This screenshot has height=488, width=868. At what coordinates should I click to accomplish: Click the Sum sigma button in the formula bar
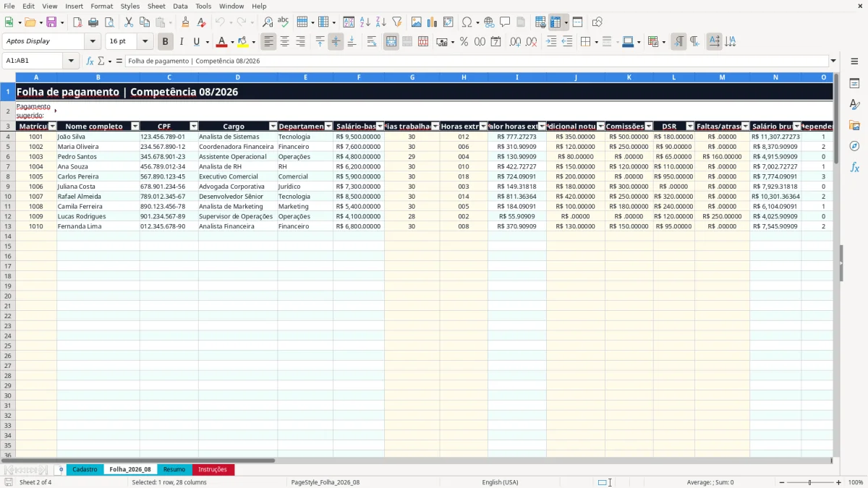coord(101,61)
